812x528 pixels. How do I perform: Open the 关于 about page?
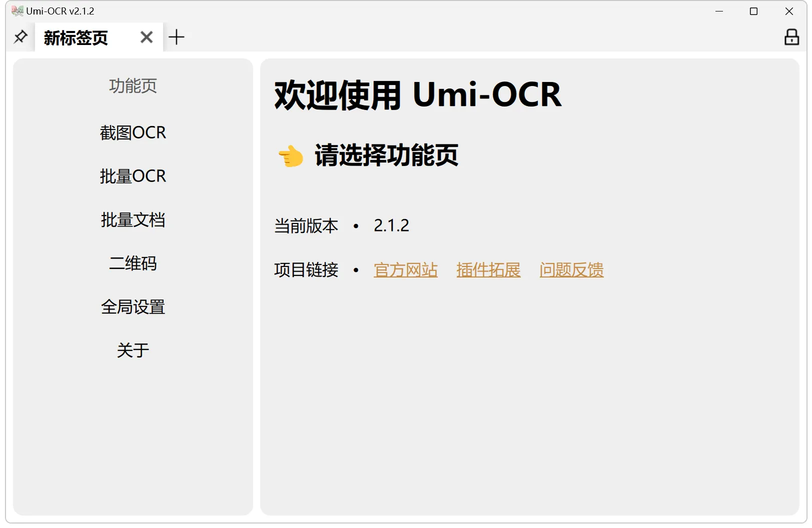133,350
